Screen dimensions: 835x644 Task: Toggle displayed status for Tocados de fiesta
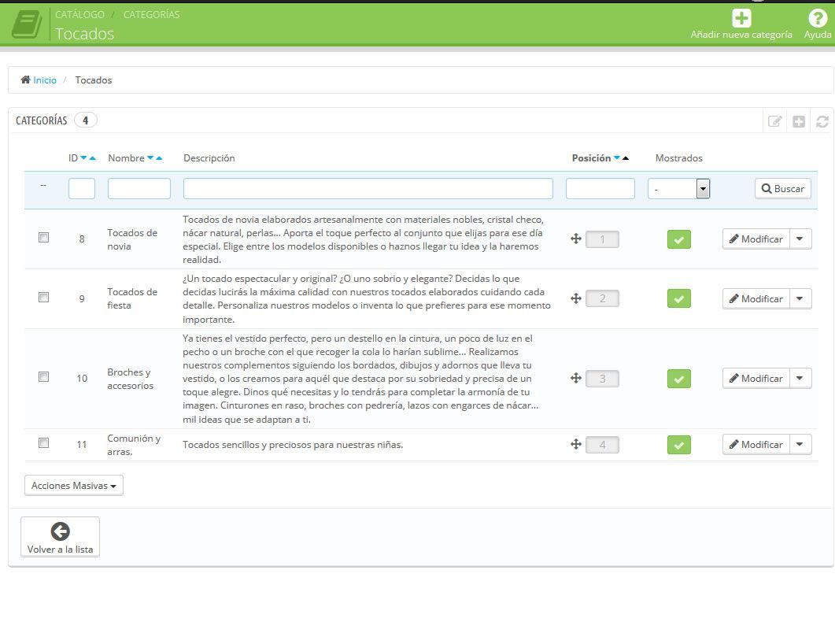click(679, 298)
